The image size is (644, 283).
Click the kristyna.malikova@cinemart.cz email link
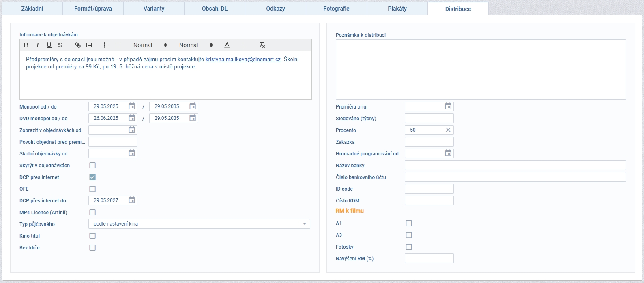[x=243, y=60]
